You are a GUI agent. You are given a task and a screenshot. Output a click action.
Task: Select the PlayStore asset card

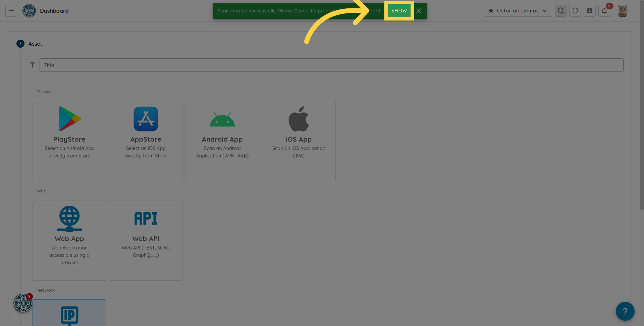tap(69, 141)
